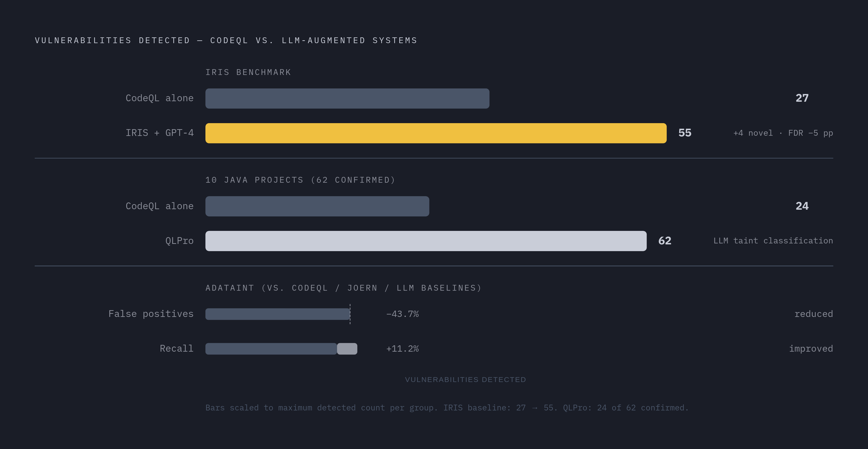Click the light gain segment of the Recall bar

click(347, 349)
